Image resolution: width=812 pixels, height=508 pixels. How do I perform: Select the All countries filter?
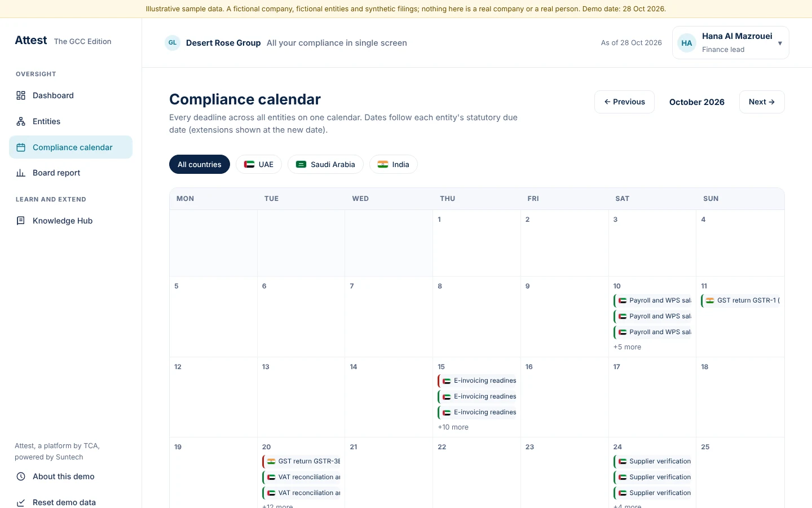point(200,164)
